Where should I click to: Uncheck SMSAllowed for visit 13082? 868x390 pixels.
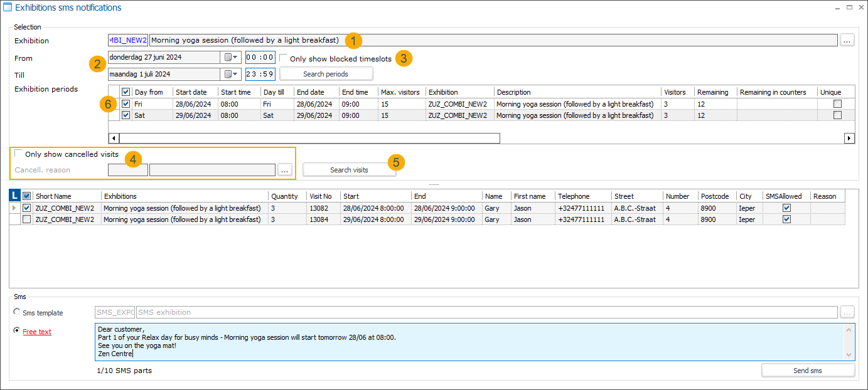click(x=786, y=208)
